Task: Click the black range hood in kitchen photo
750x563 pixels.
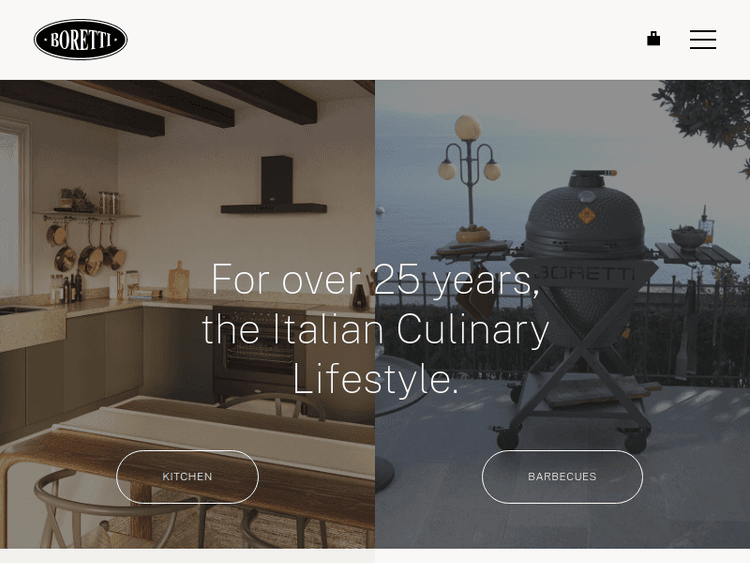Action: (274, 185)
